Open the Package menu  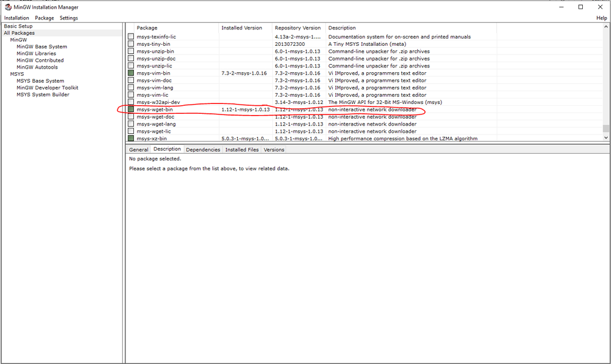coord(45,18)
